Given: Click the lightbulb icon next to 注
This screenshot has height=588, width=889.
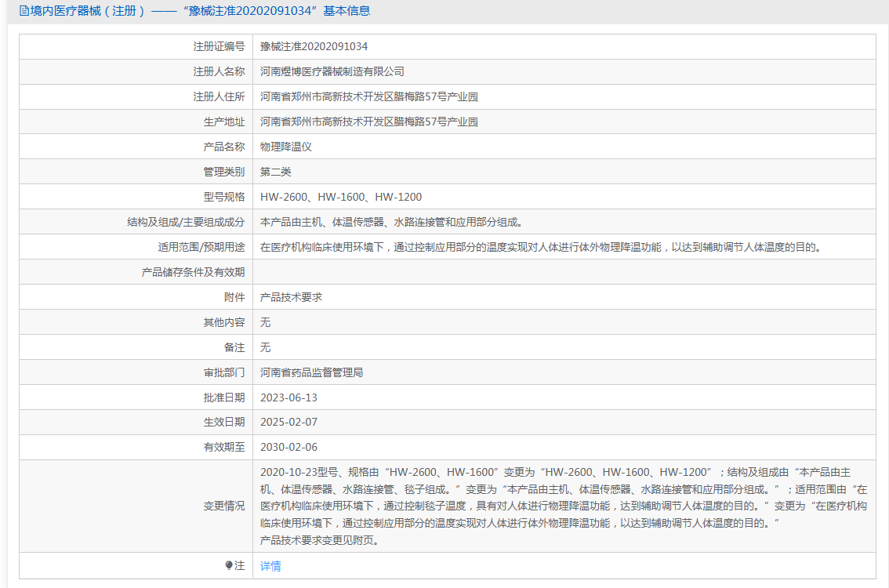Looking at the screenshot, I should [229, 565].
